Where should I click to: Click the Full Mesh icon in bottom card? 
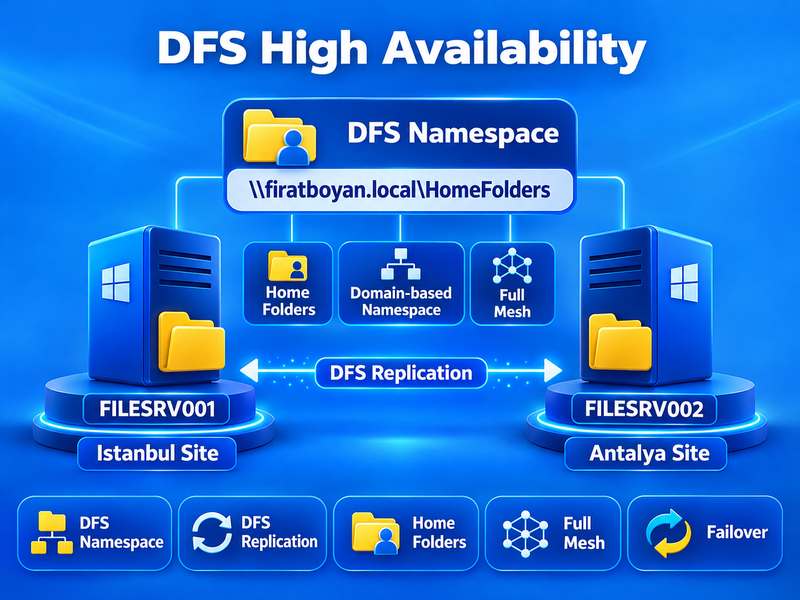(526, 534)
